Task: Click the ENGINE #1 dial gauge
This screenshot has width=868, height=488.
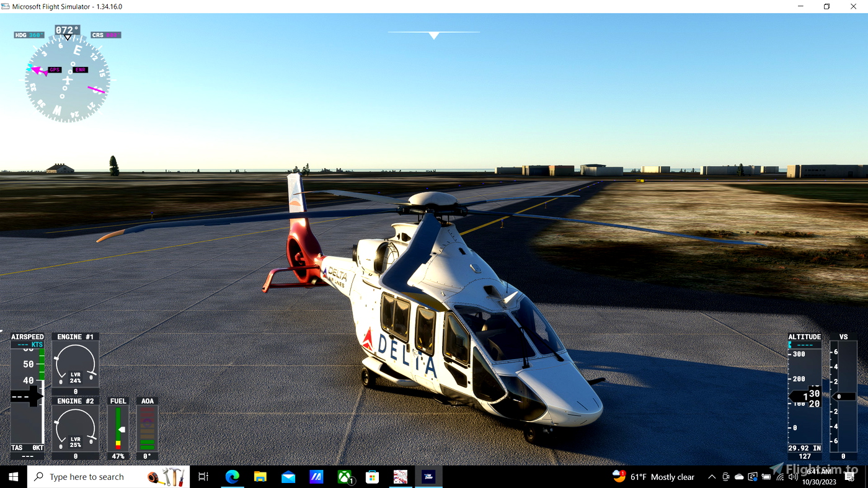Action: tap(75, 364)
